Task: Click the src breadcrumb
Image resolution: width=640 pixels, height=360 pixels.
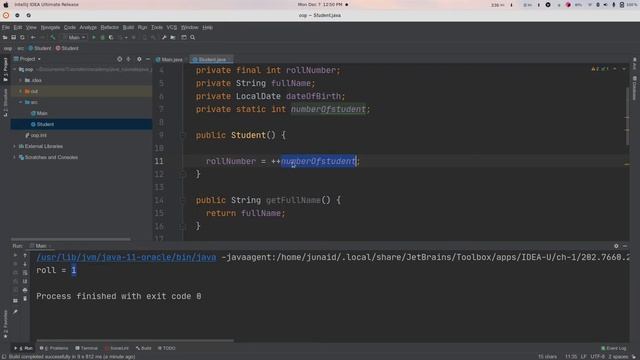Action: 20,48
